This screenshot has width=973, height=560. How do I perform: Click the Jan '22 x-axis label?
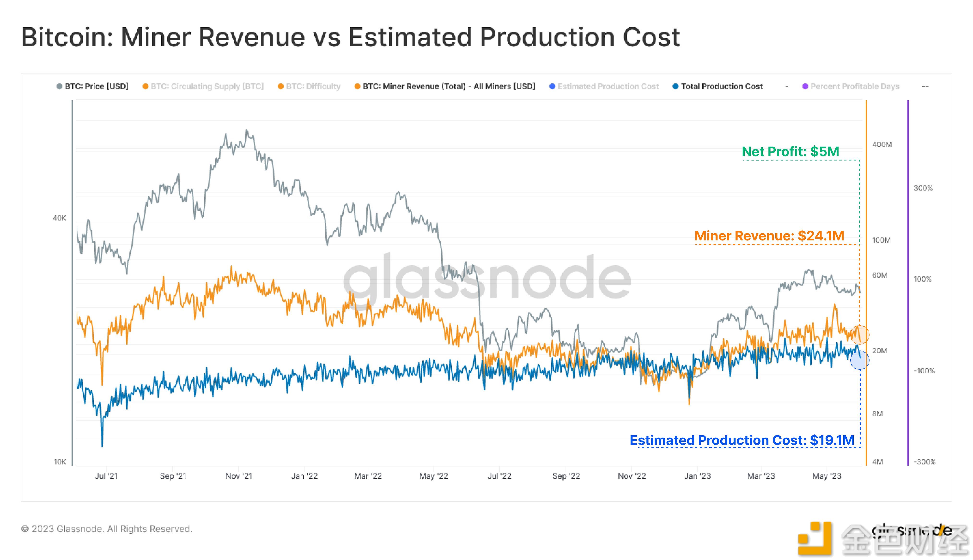(x=304, y=476)
